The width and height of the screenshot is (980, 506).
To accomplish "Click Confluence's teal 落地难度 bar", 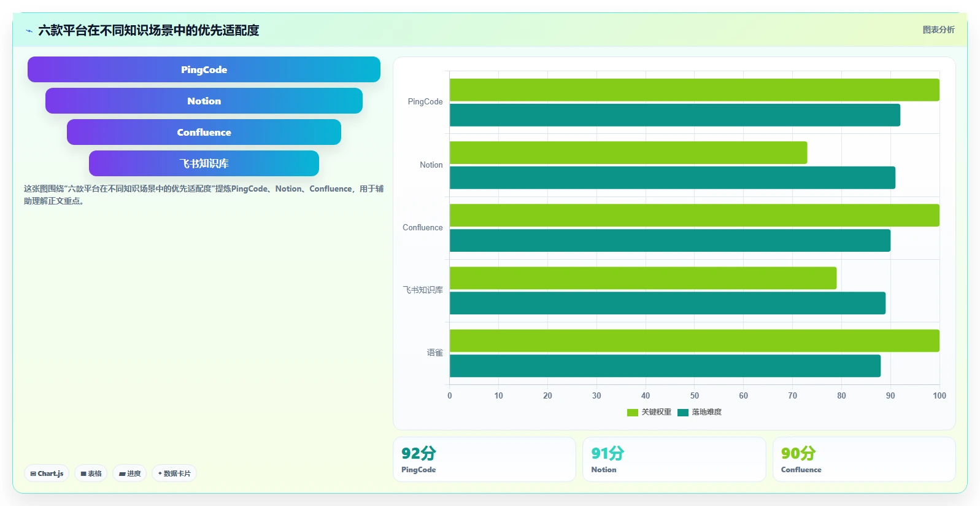I will click(x=670, y=240).
